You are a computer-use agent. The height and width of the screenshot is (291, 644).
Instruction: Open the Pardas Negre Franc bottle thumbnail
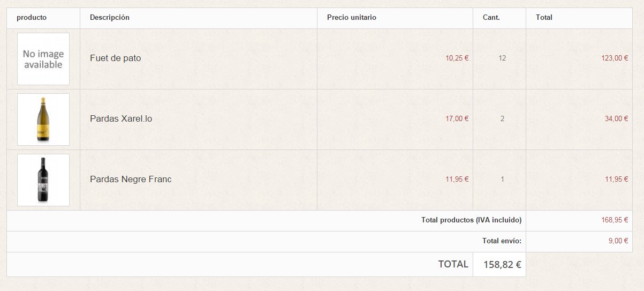tap(43, 180)
